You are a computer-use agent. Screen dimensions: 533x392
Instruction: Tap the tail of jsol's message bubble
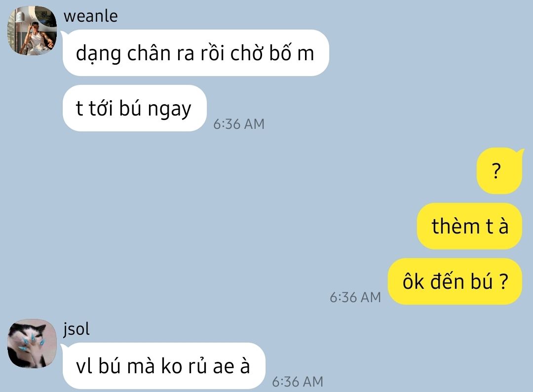pyautogui.click(x=63, y=347)
